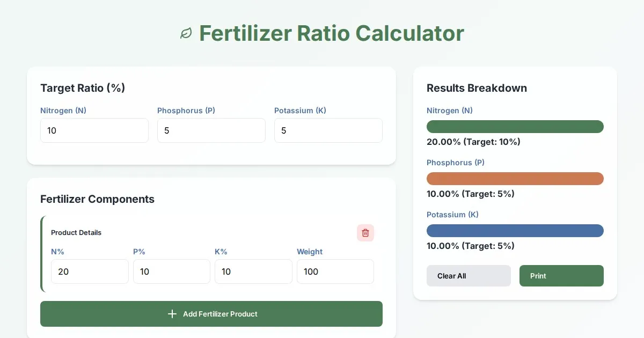This screenshot has height=338, width=644.
Task: Click the Fertilizer Ratio Calculator title
Action: click(331, 33)
